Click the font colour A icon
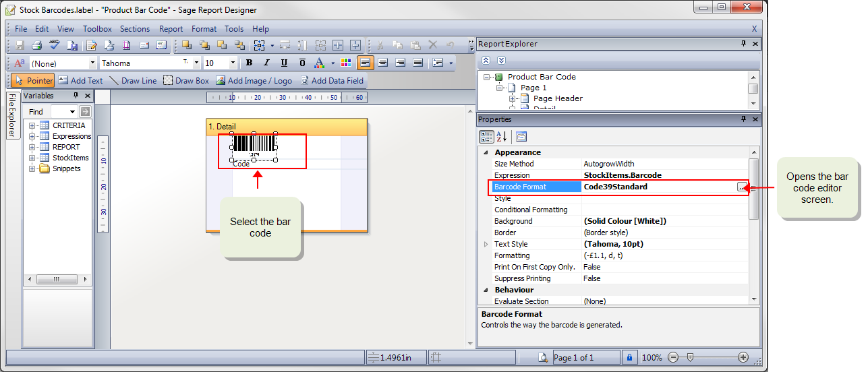This screenshot has height=372, width=868. [320, 63]
